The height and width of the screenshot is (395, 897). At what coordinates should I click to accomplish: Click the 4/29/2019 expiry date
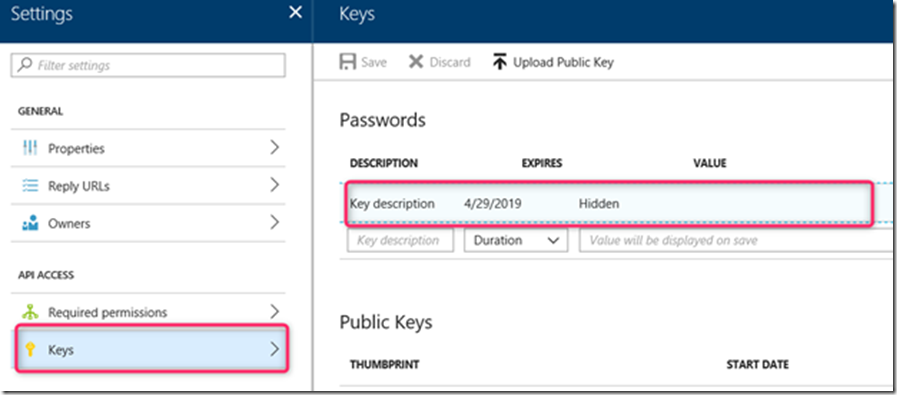tap(493, 204)
